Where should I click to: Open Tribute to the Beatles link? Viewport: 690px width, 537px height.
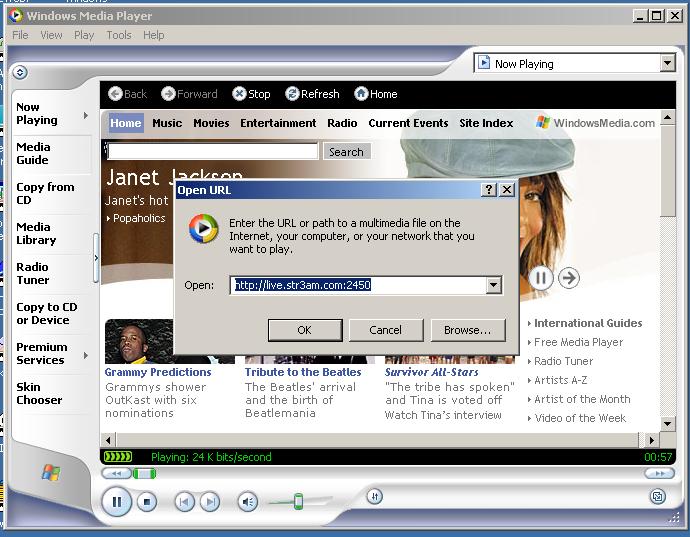(303, 372)
